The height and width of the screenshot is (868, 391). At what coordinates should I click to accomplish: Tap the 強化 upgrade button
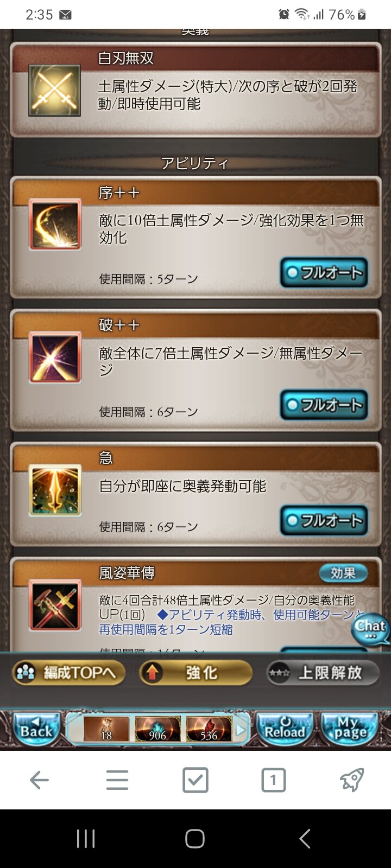coord(195,673)
